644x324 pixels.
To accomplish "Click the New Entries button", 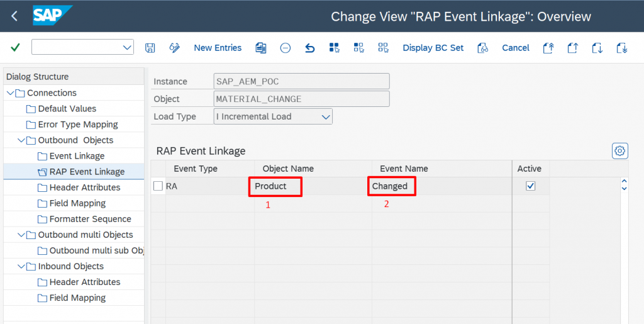I will 218,48.
